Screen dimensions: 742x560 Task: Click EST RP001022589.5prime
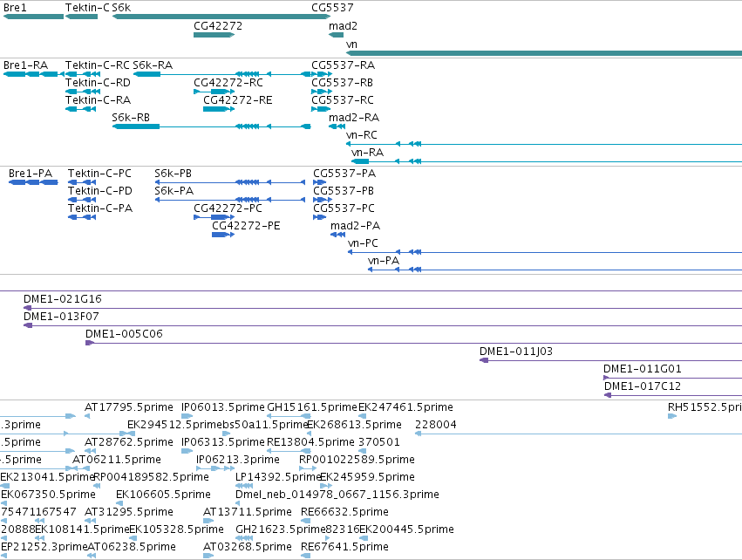pyautogui.click(x=357, y=460)
